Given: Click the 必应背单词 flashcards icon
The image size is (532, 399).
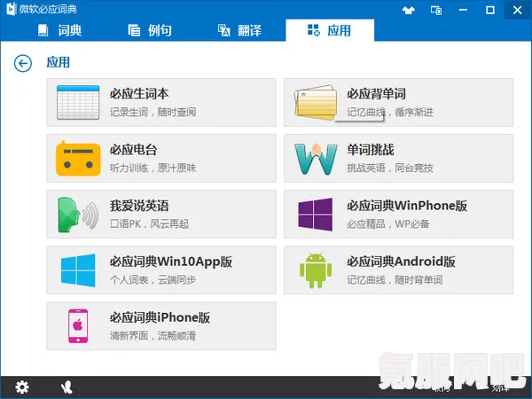Looking at the screenshot, I should pyautogui.click(x=316, y=103).
